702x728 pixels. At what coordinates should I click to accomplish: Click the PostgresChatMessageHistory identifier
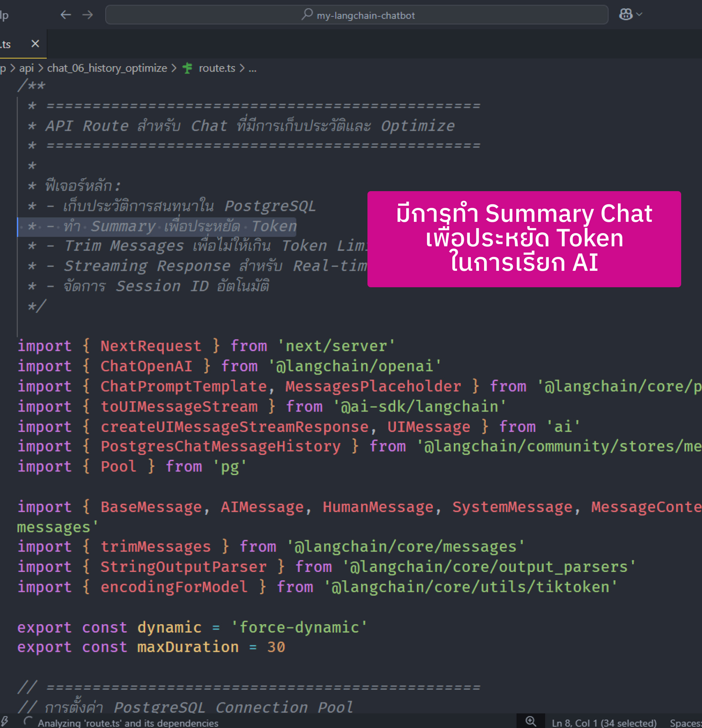click(x=221, y=446)
